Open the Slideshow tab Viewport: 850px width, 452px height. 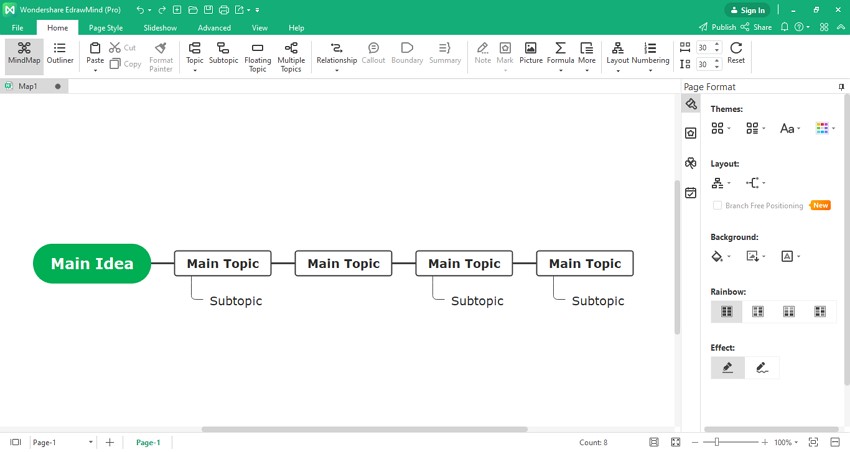(160, 28)
